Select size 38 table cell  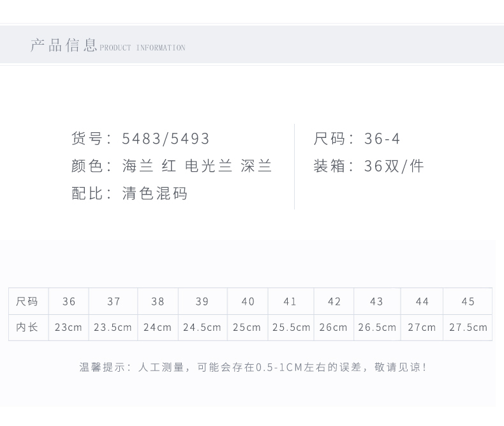coord(158,301)
